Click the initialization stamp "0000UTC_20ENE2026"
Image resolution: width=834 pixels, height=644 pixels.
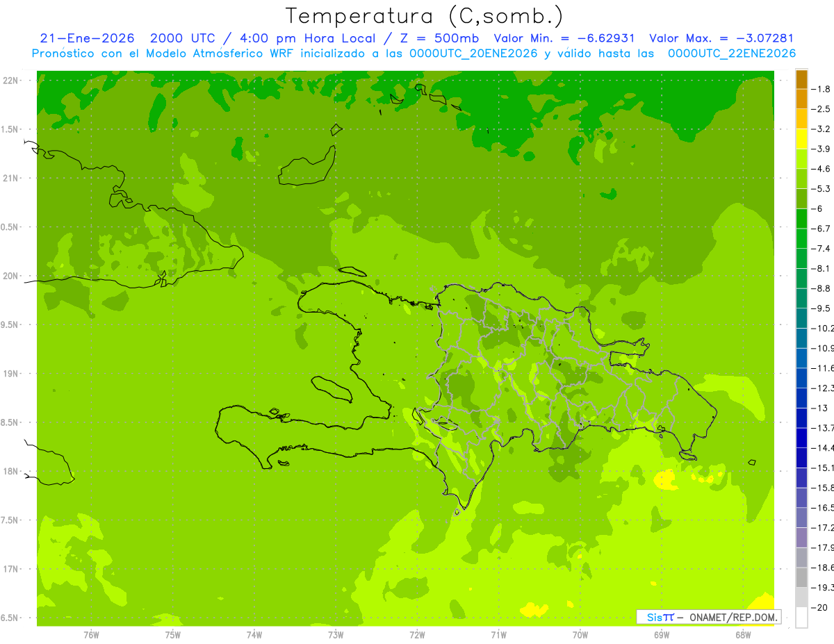(x=473, y=53)
